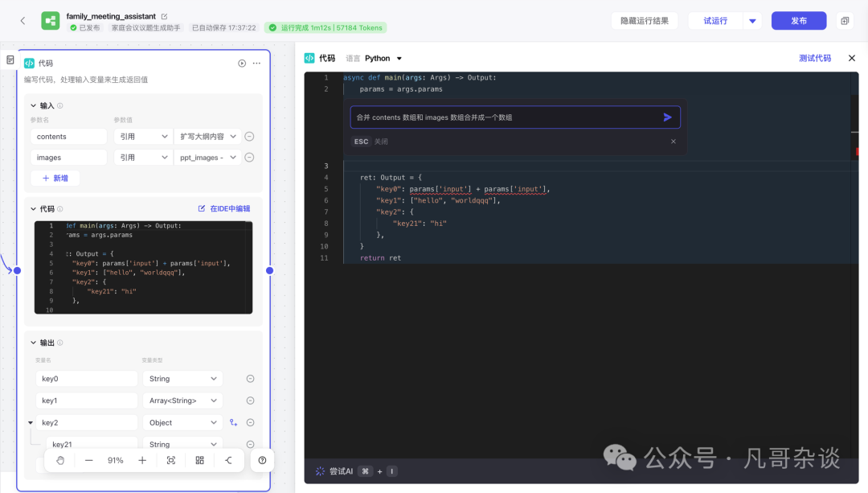Select the hand pan tool
868x493 pixels.
point(60,460)
